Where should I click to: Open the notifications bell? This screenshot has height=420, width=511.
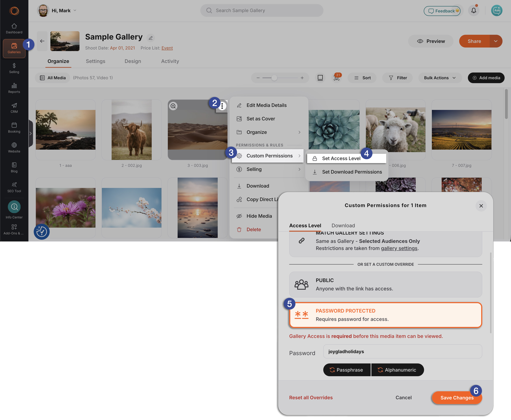474,11
